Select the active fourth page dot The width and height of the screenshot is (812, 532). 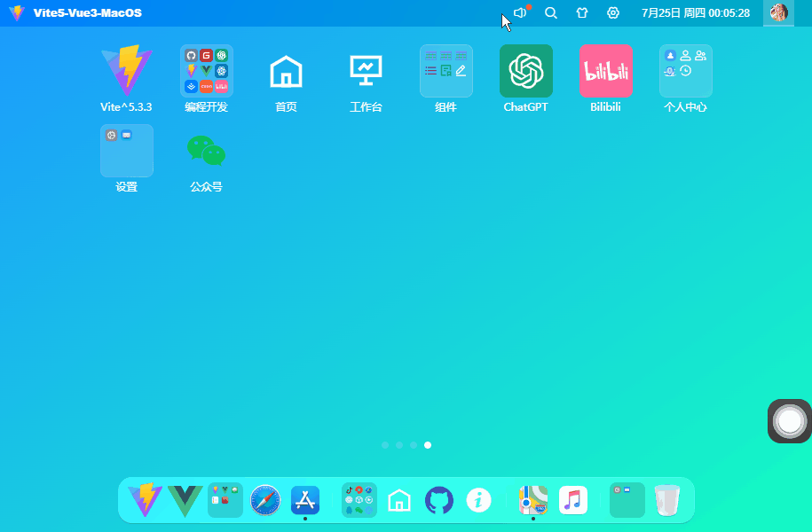(x=428, y=445)
